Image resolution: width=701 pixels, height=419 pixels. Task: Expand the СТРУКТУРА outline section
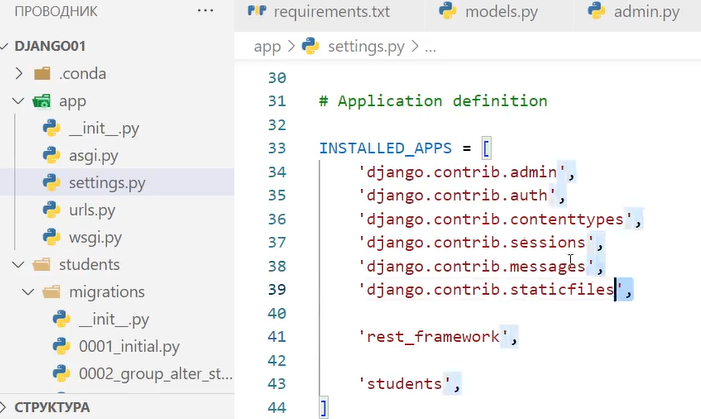tap(9, 407)
